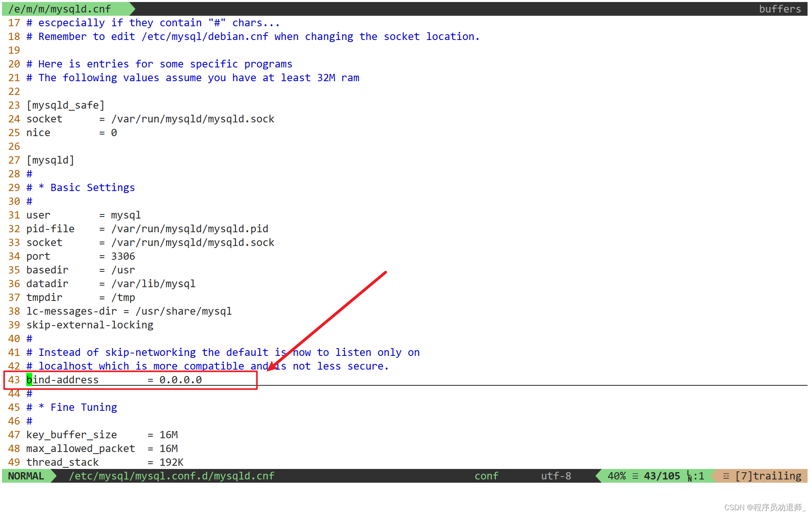Click line number 47 in gutter
The height and width of the screenshot is (515, 812).
coord(14,435)
